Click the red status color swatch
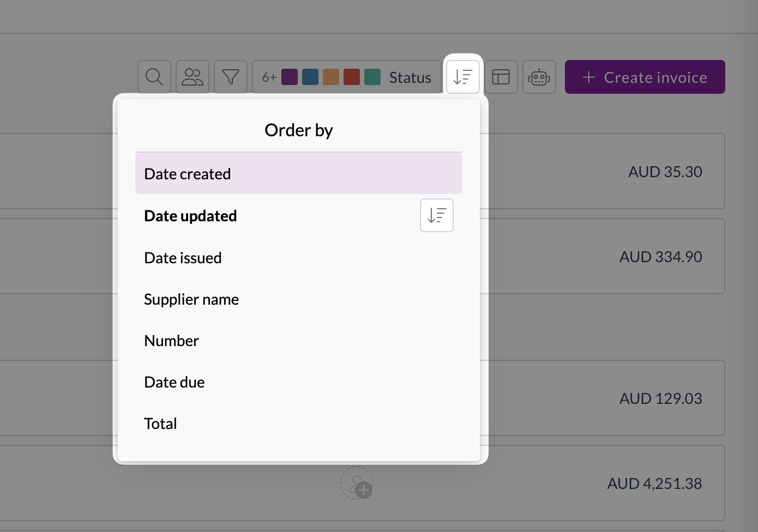 (352, 77)
